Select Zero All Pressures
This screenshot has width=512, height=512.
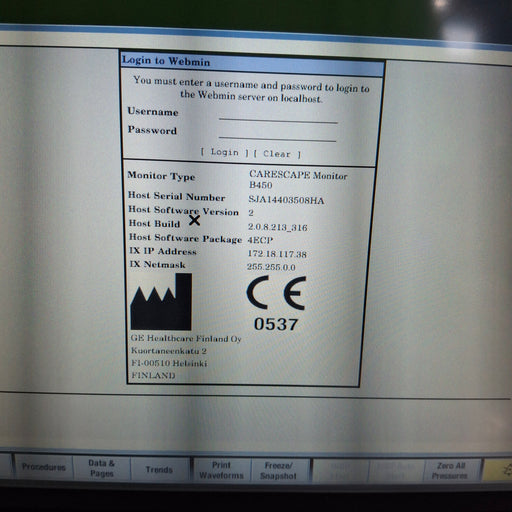coord(450,471)
